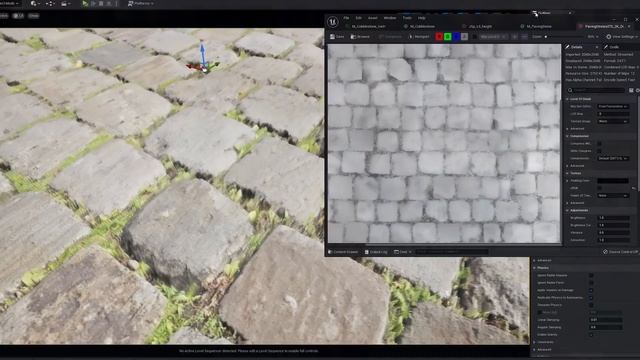640x360 pixels.
Task: Toggle the red channel view button
Action: pos(439,37)
